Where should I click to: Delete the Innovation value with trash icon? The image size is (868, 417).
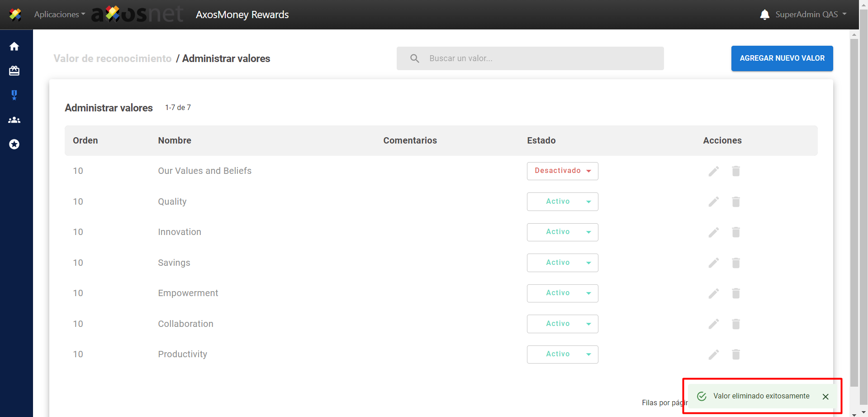tap(735, 232)
